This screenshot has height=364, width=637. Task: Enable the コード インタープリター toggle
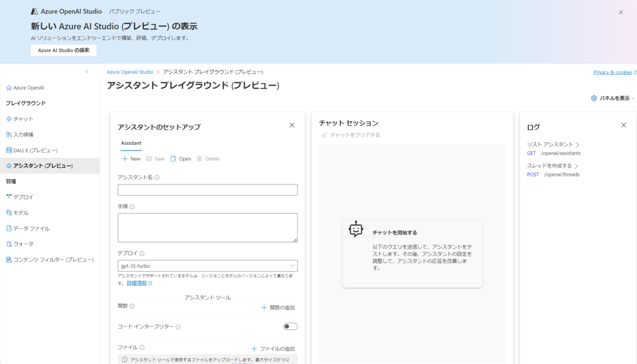pyautogui.click(x=290, y=326)
